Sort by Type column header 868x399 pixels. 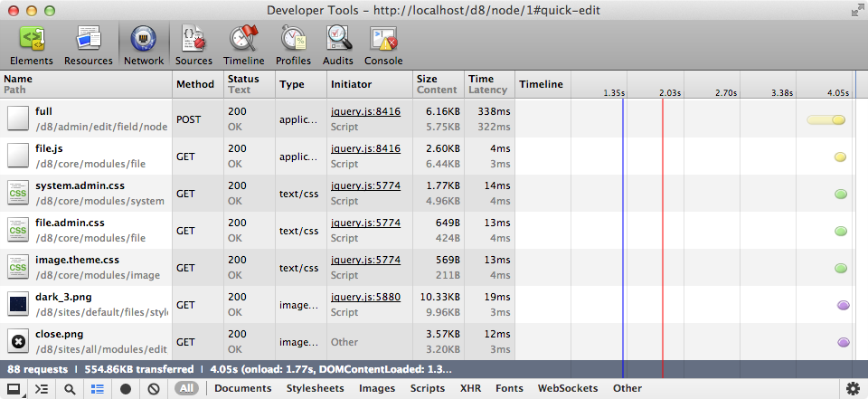301,84
